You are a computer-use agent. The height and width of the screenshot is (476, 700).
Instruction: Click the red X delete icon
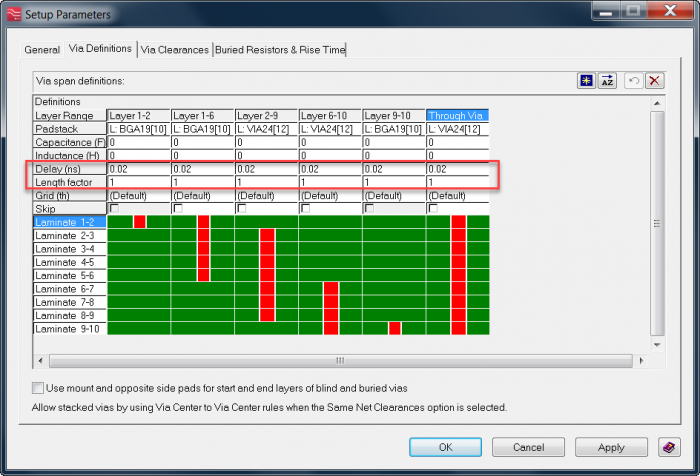tap(654, 81)
